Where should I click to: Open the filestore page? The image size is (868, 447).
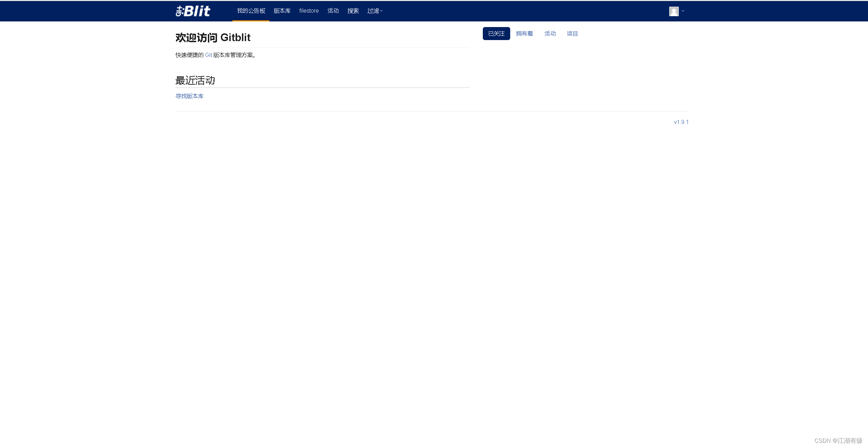coord(309,11)
